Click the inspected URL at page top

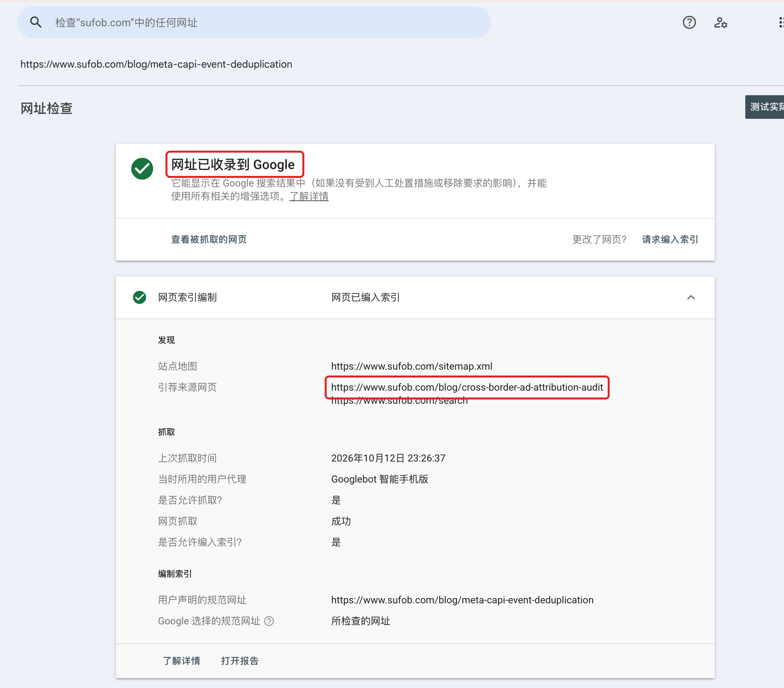point(156,64)
